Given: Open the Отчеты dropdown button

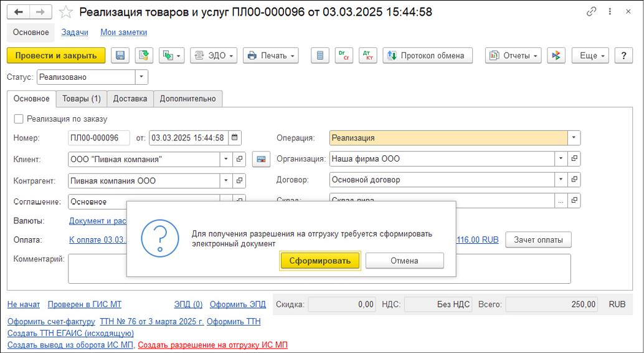Looking at the screenshot, I should point(513,56).
